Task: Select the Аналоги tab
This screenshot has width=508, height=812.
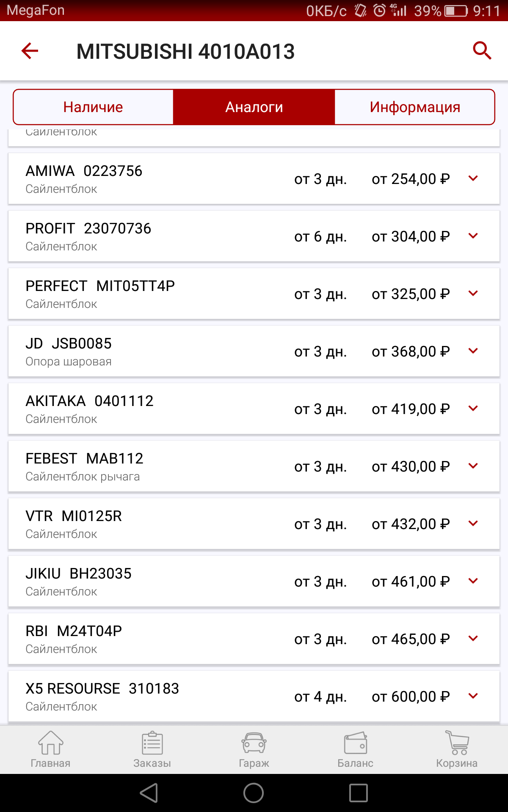Action: coord(254,107)
